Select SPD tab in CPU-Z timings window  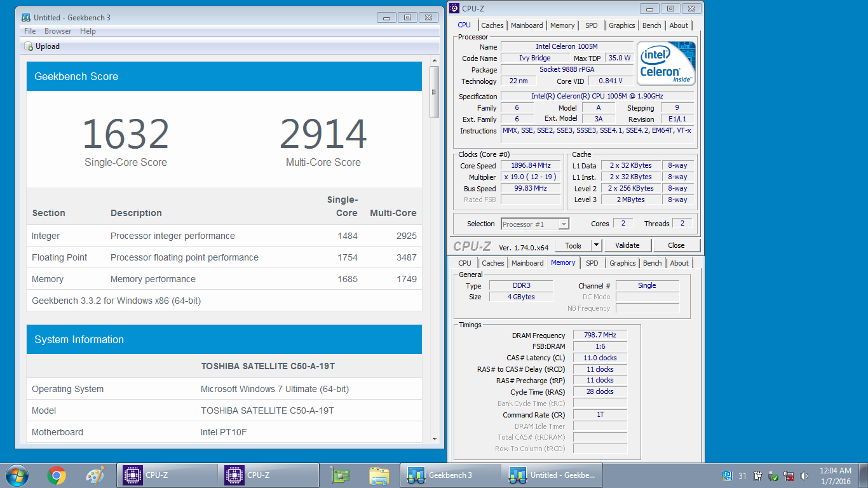[x=592, y=263]
